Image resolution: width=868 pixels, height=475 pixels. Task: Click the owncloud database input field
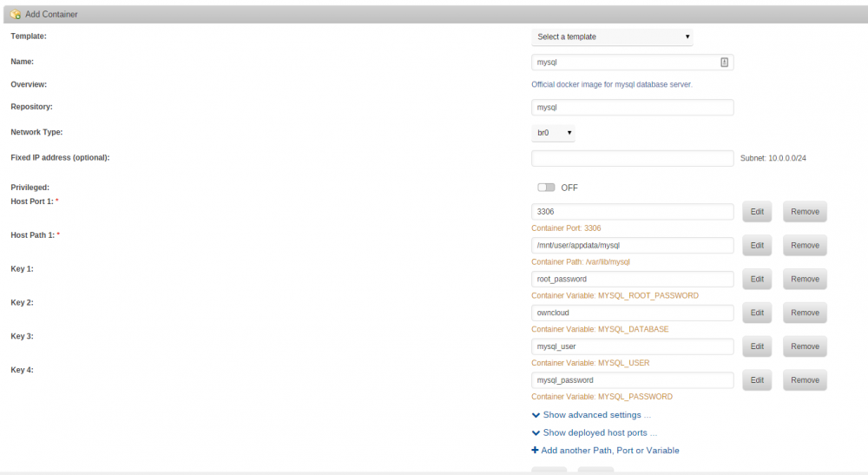632,313
